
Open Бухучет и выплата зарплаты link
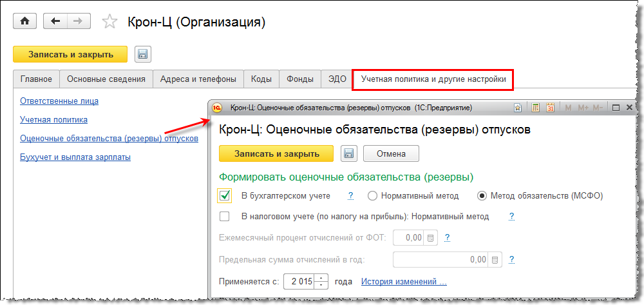(75, 157)
